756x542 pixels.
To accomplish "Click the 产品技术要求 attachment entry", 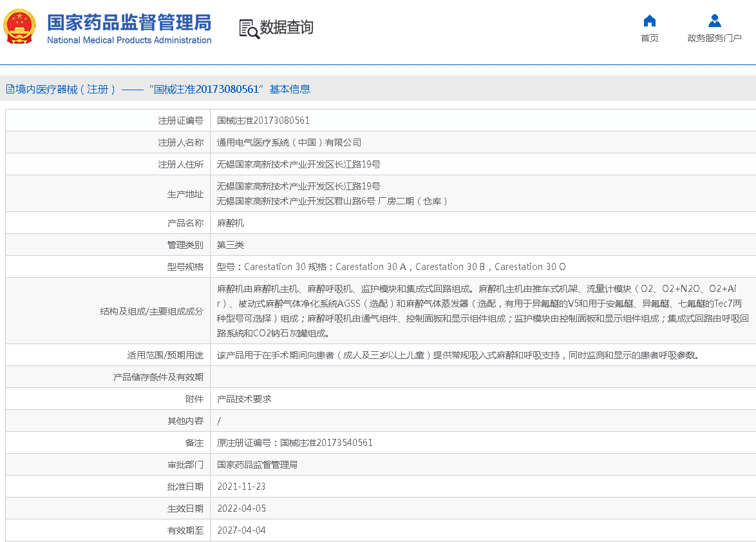I will pyautogui.click(x=244, y=399).
